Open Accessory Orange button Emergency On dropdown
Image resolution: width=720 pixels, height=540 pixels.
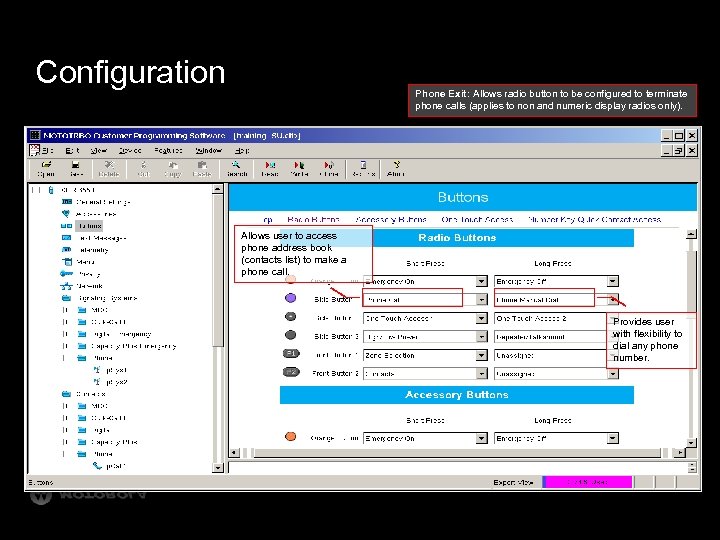[481, 439]
